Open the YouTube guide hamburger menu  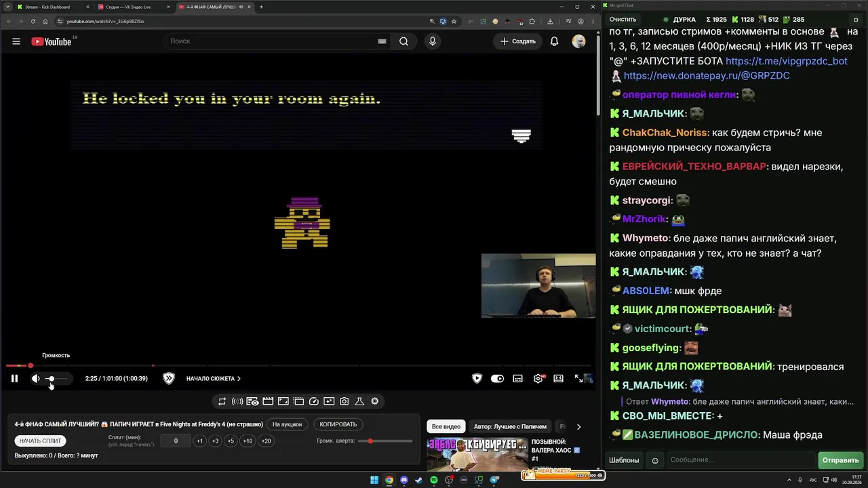click(16, 41)
